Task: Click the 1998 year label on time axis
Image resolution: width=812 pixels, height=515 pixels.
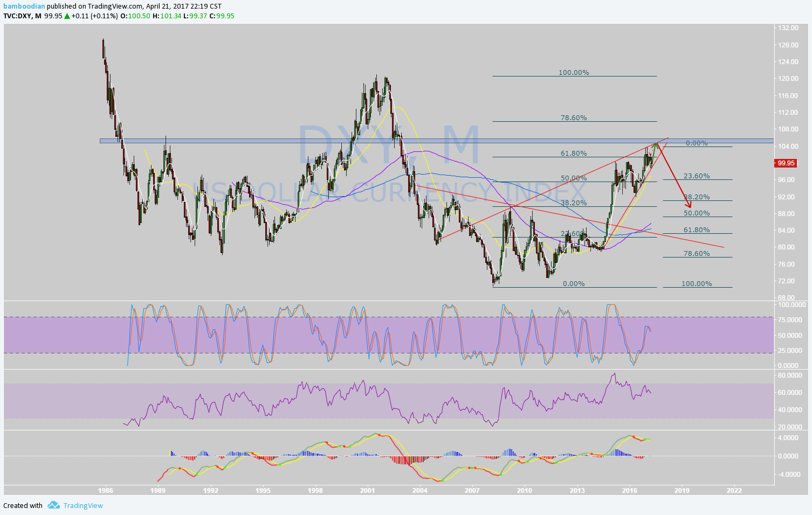Action: pos(315,491)
